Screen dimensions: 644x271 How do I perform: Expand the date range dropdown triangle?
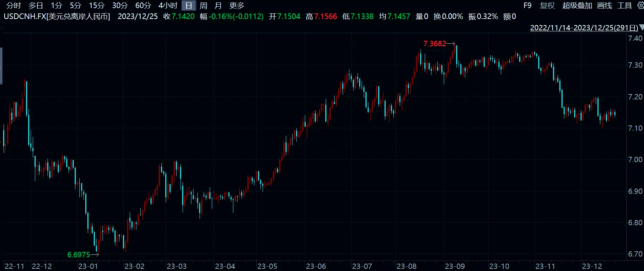point(642,28)
